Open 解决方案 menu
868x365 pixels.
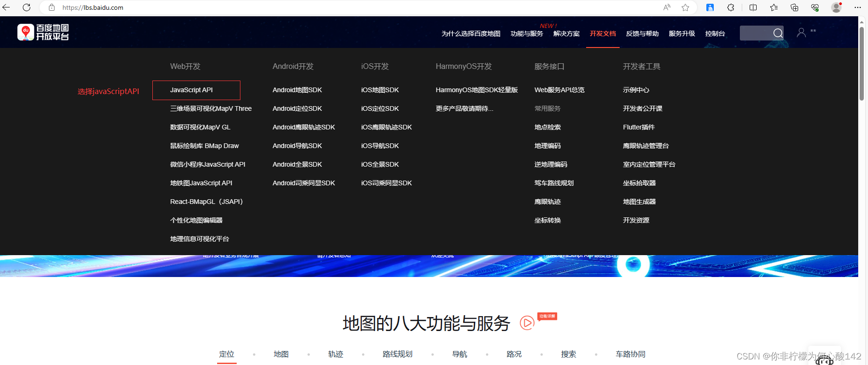[566, 34]
